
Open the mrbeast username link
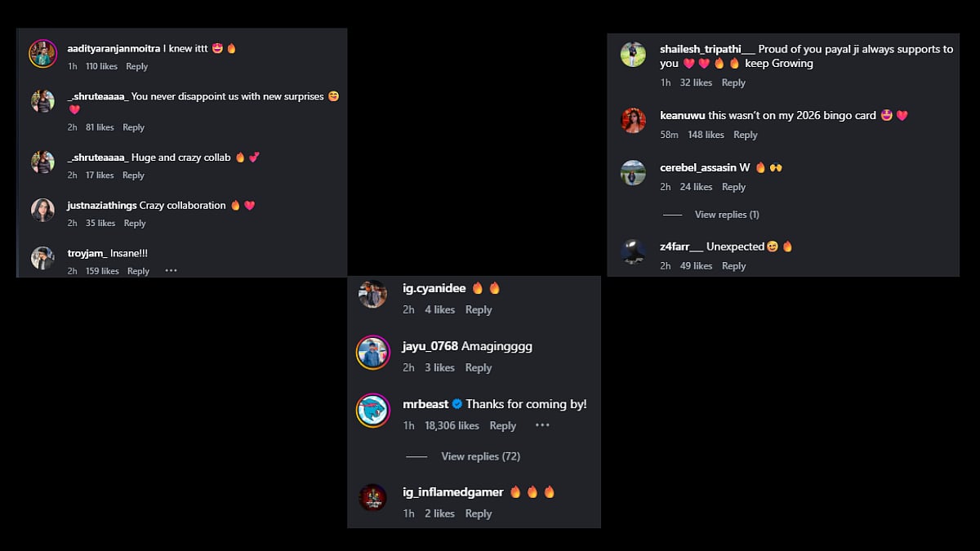[x=425, y=404]
